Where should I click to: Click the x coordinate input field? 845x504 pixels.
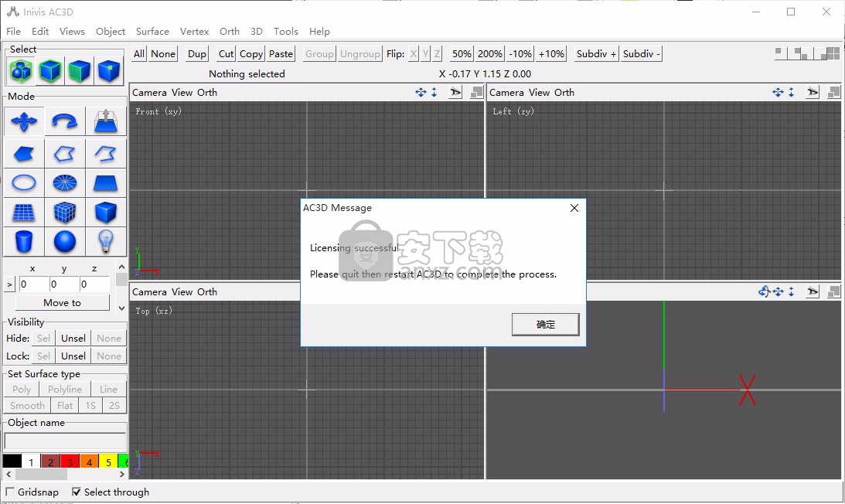[x=32, y=284]
